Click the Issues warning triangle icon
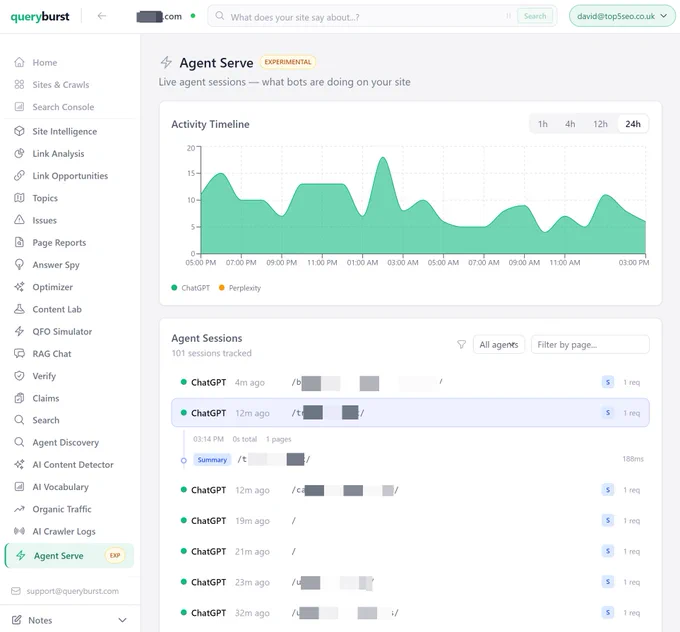 coord(19,220)
